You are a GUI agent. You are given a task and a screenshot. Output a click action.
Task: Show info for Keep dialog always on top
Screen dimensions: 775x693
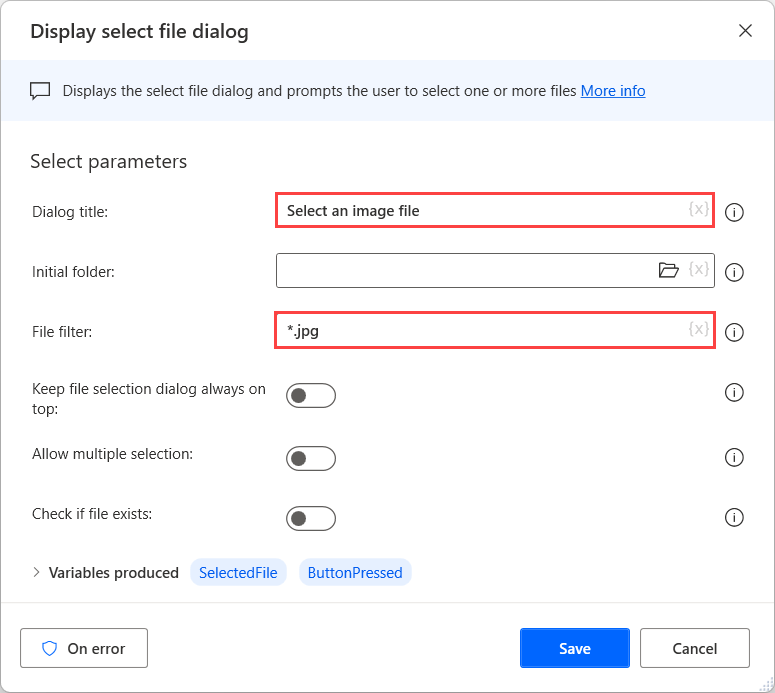pyautogui.click(x=734, y=393)
